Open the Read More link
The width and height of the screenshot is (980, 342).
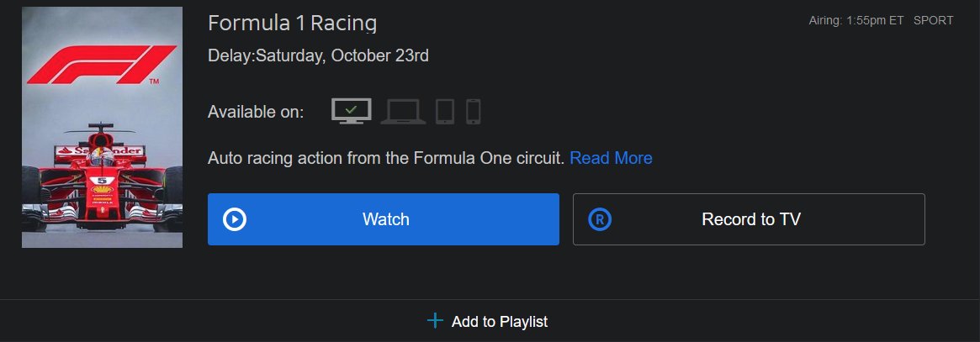pyautogui.click(x=611, y=158)
